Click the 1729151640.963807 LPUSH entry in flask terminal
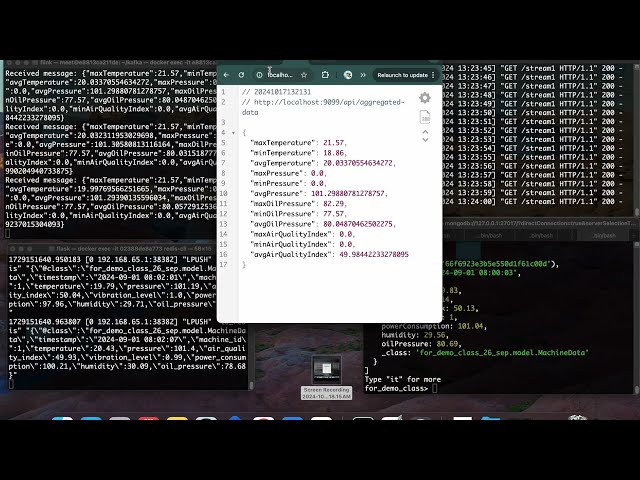Image resolution: width=640 pixels, height=480 pixels. [127, 348]
